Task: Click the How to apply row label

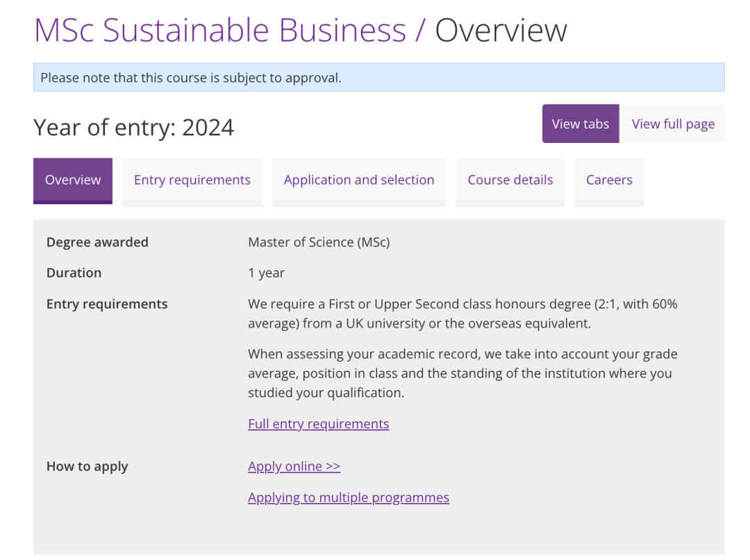Action: [x=87, y=466]
